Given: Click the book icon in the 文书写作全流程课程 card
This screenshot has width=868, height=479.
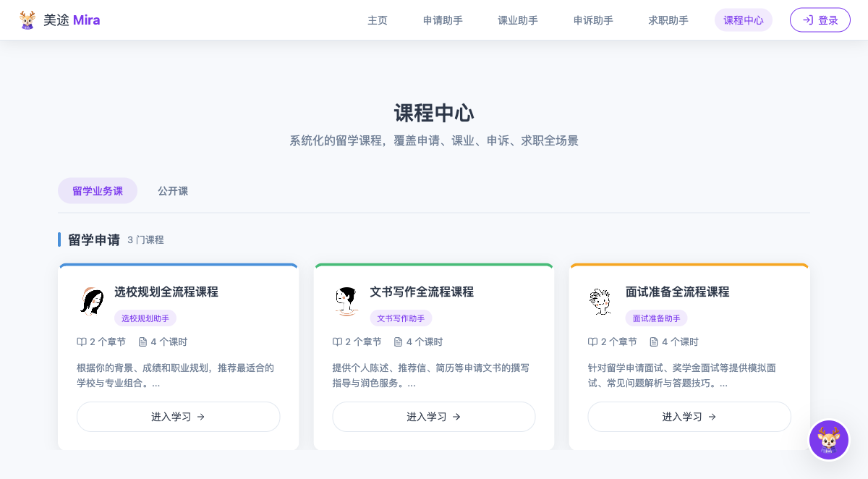Looking at the screenshot, I should (337, 342).
